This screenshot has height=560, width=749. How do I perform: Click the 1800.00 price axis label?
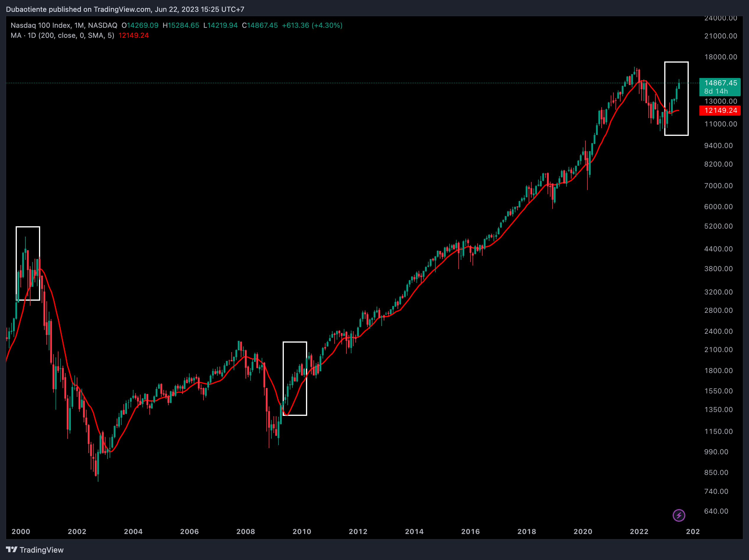point(718,371)
